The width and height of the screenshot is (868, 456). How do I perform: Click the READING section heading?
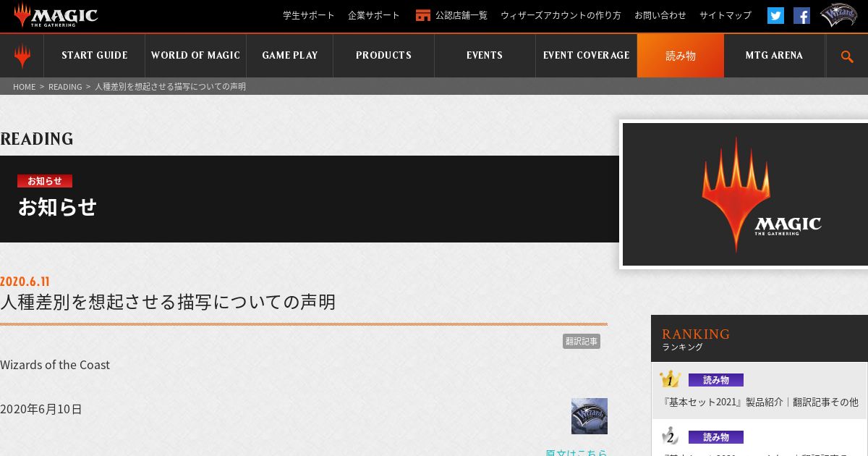(37, 139)
